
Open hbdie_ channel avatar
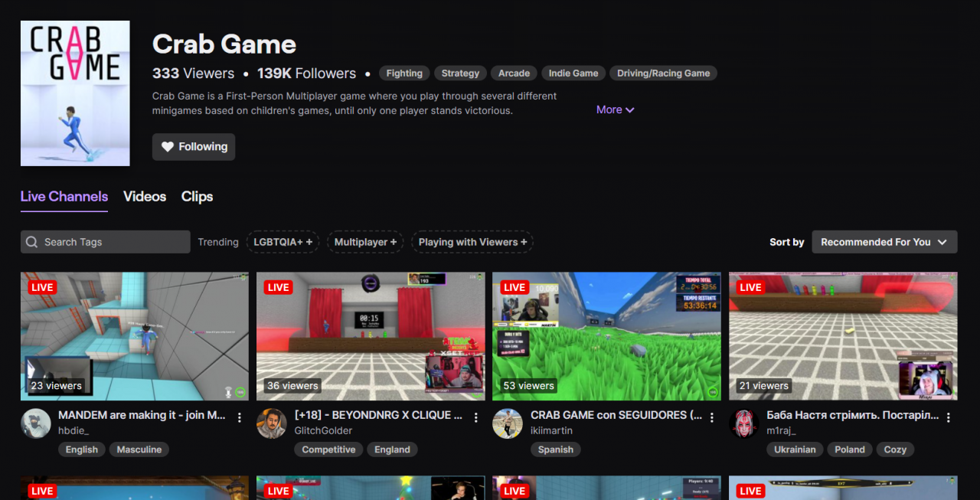36,423
